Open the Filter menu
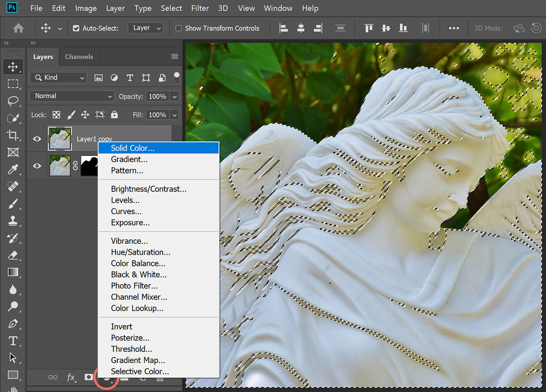Image resolution: width=546 pixels, height=392 pixels. pos(200,8)
